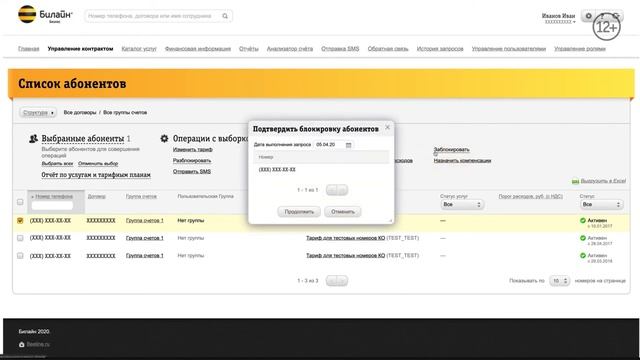Click the operations gear icon
This screenshot has width=640, height=360.
pyautogui.click(x=164, y=139)
